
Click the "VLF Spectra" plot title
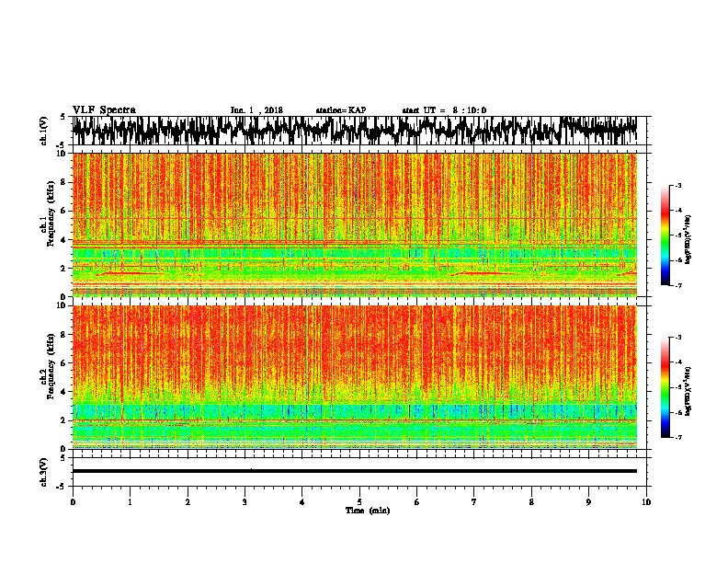[x=104, y=110]
